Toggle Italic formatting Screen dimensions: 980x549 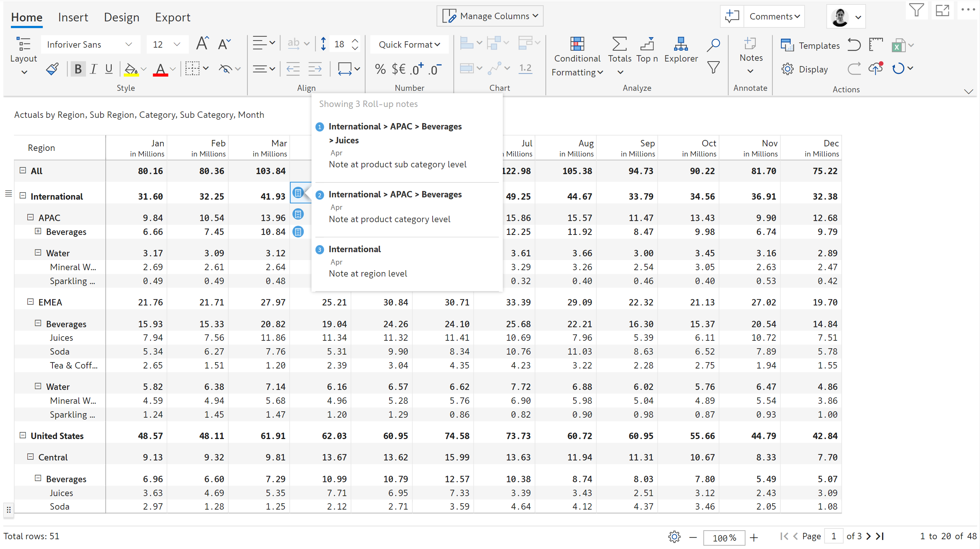(x=93, y=69)
